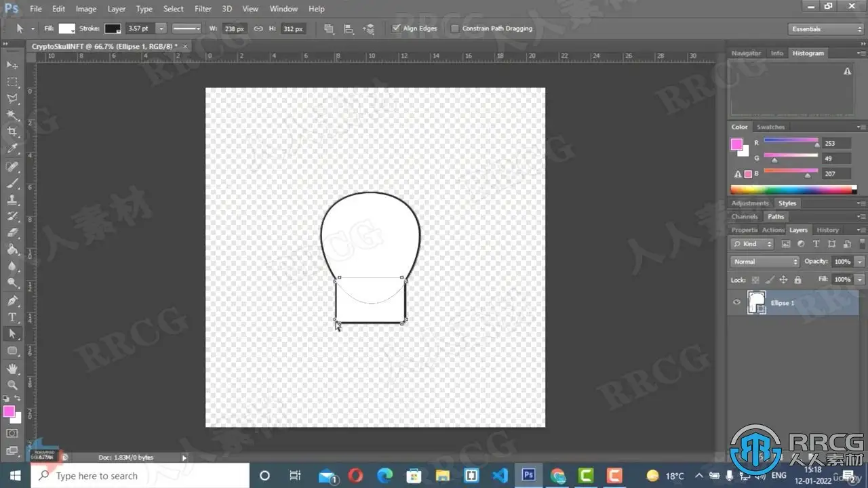
Task: Open the Filter menu
Action: point(203,9)
